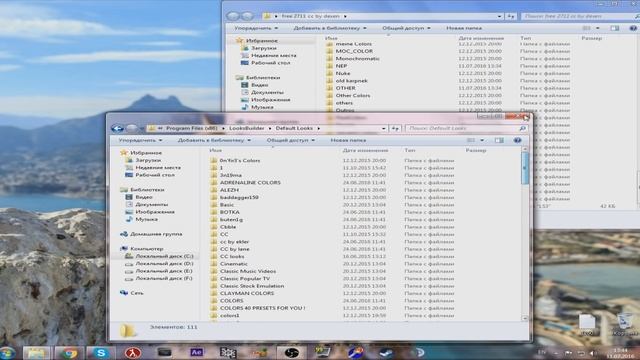
Task: Sort by Дата изменения in Default Looks window
Action: coord(365,151)
